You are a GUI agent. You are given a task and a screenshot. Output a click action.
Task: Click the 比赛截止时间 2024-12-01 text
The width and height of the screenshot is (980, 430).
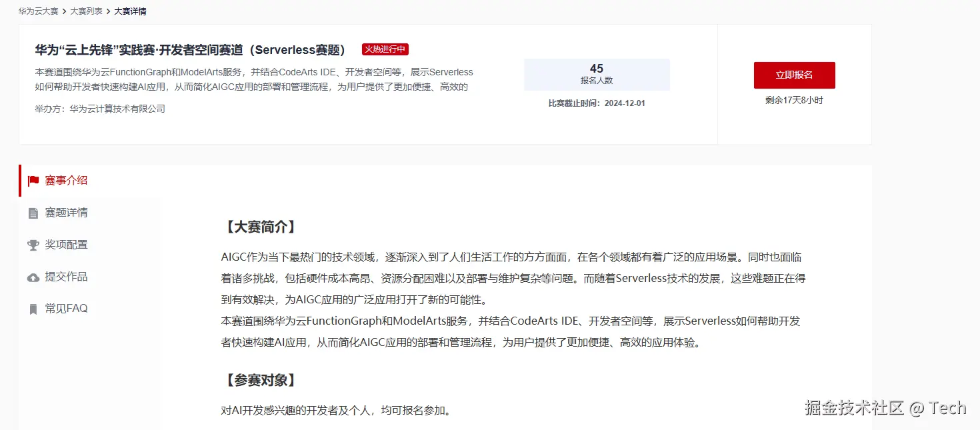pos(597,103)
